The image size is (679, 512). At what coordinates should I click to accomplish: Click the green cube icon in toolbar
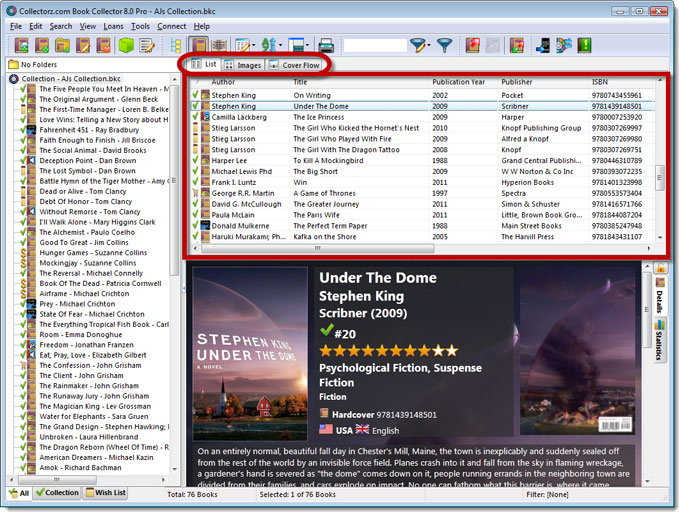(x=127, y=45)
